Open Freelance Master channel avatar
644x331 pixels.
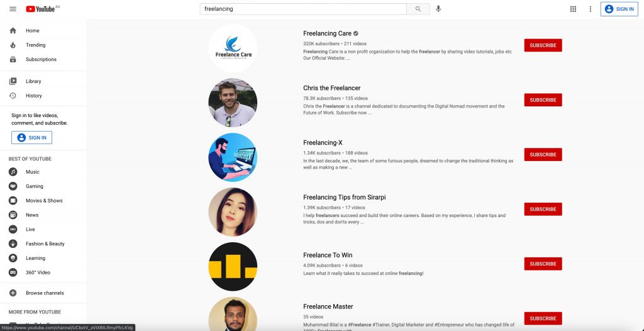(x=233, y=314)
